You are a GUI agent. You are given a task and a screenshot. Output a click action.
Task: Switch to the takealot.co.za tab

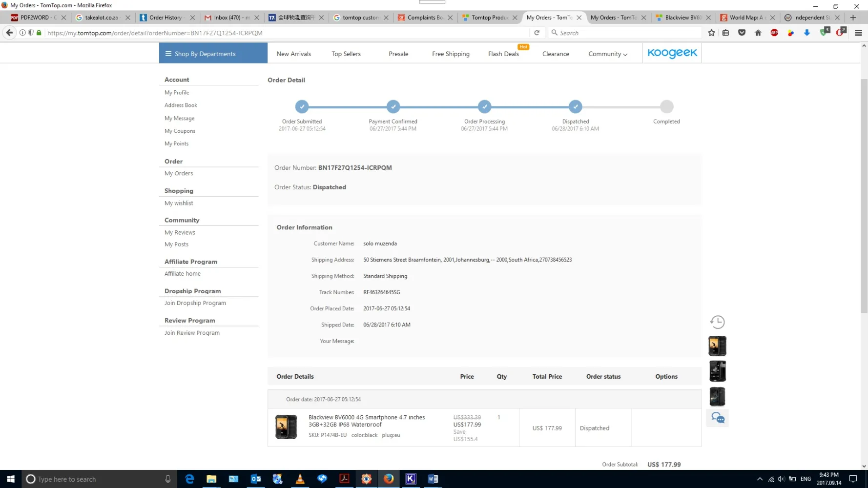103,18
